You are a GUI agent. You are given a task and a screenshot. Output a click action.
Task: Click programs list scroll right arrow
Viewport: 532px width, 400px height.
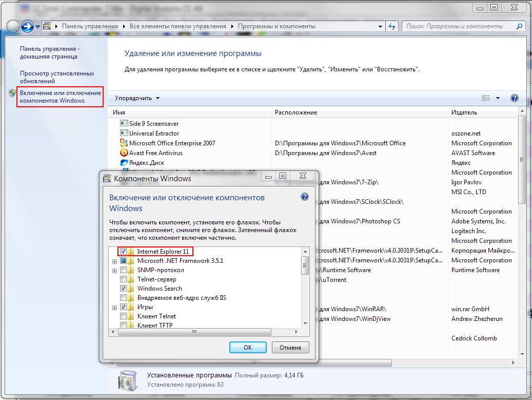click(513, 363)
